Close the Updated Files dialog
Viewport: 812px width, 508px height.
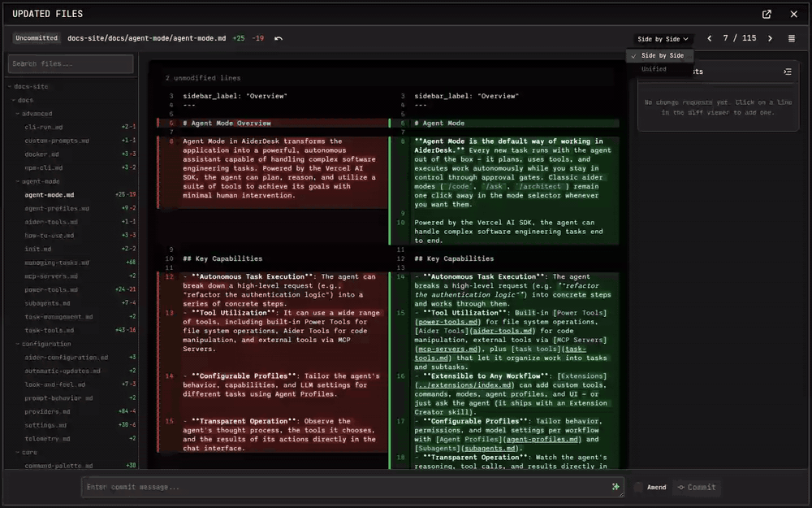pyautogui.click(x=794, y=14)
